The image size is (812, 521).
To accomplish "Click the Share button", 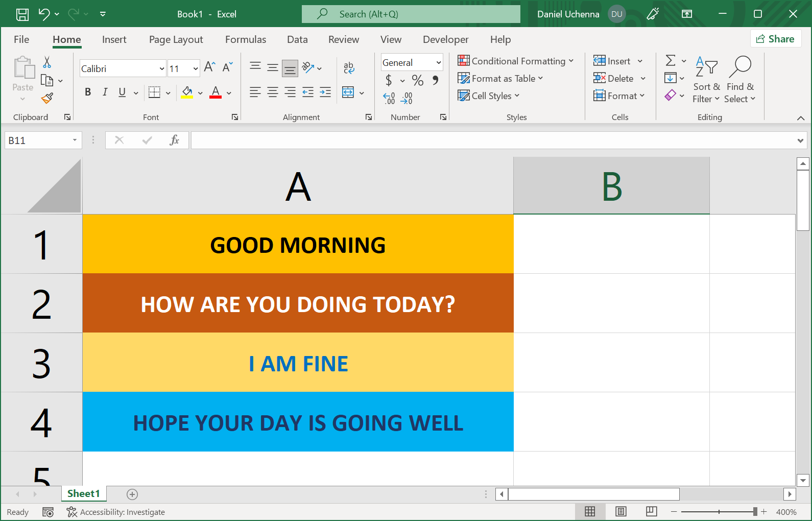I will tap(775, 39).
